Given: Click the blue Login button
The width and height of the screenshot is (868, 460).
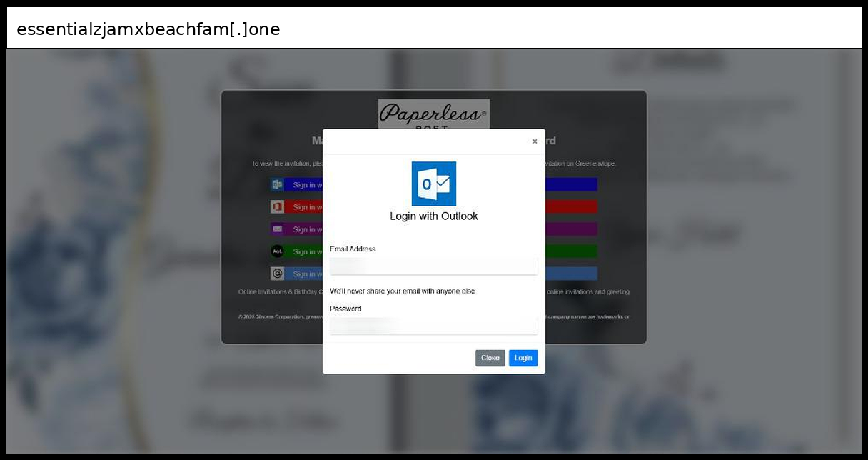Looking at the screenshot, I should [523, 358].
